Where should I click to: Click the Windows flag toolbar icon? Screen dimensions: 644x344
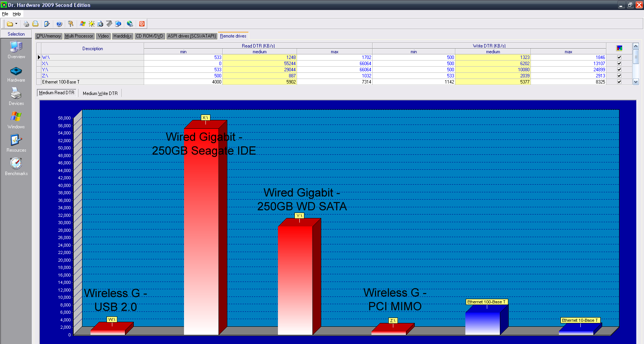click(82, 24)
